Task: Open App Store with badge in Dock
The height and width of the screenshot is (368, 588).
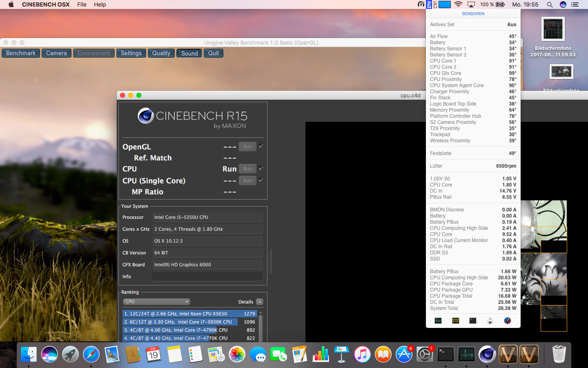Action: [404, 354]
